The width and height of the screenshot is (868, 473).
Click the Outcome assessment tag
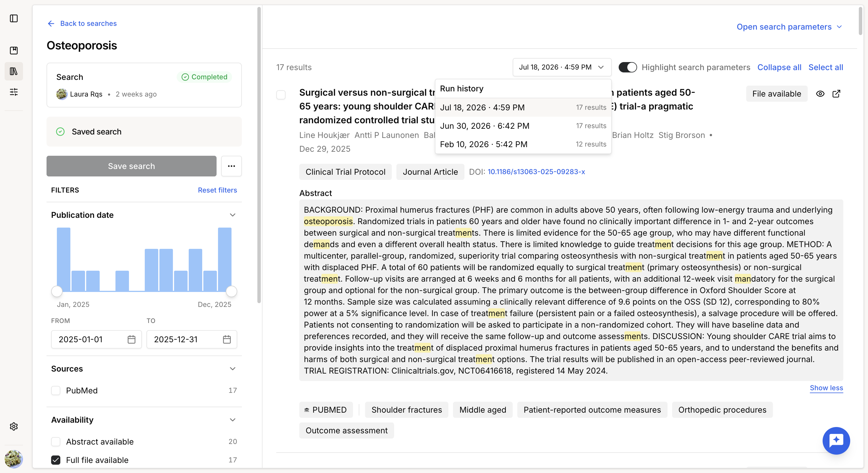pyautogui.click(x=346, y=431)
